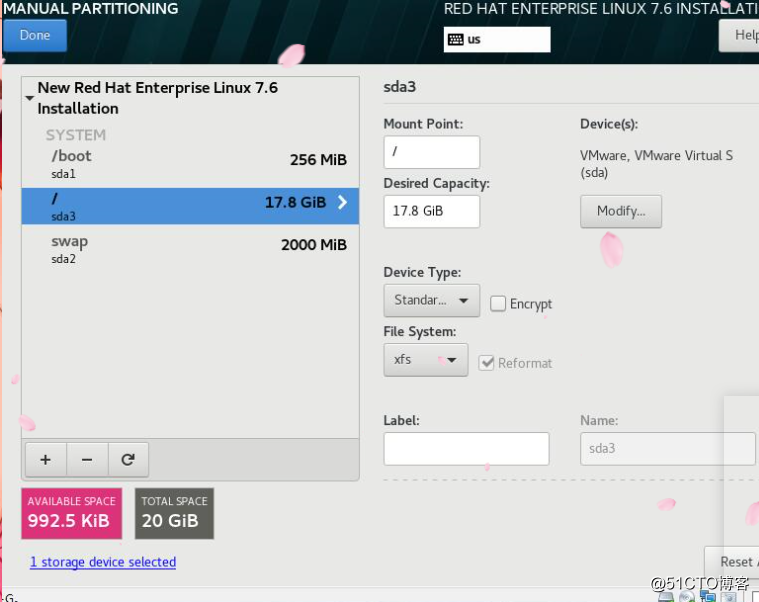Viewport: 759px width, 602px height.
Task: Click the sda3 heading in details panel
Action: [x=399, y=87]
